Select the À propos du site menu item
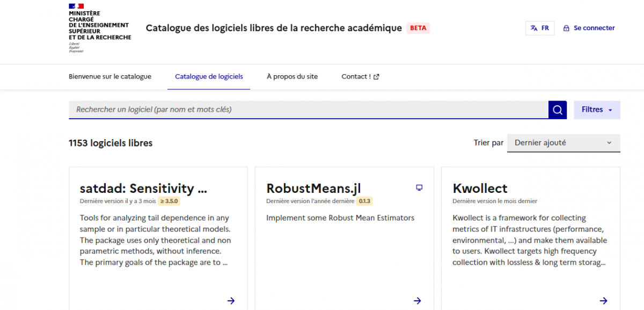Viewport: 644px width, 310px height. (292, 76)
